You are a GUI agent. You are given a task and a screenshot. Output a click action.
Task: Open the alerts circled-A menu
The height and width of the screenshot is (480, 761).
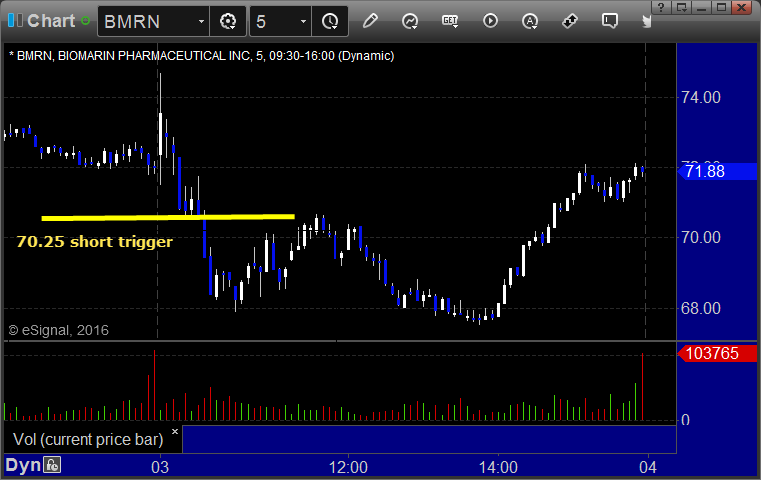(x=530, y=21)
